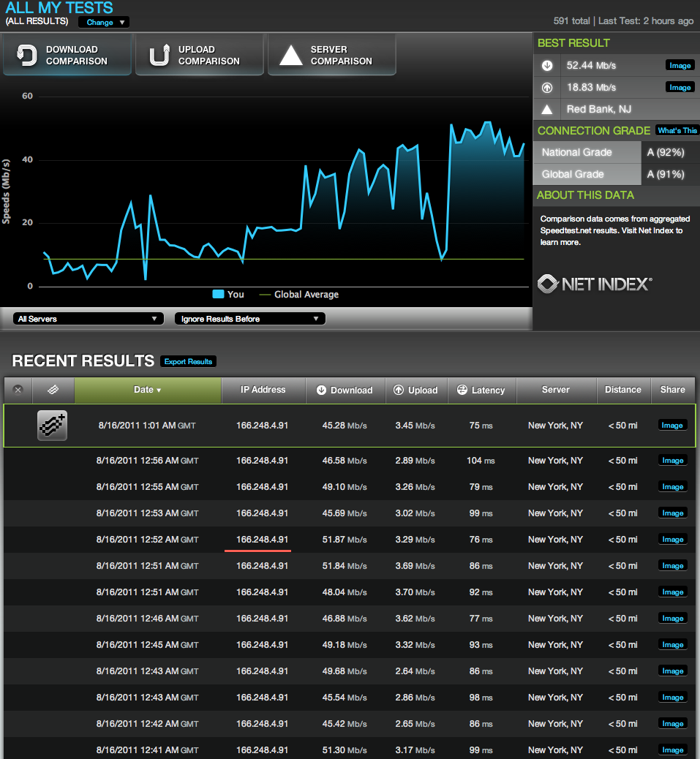
Task: Expand the All Servers dropdown
Action: pos(88,319)
